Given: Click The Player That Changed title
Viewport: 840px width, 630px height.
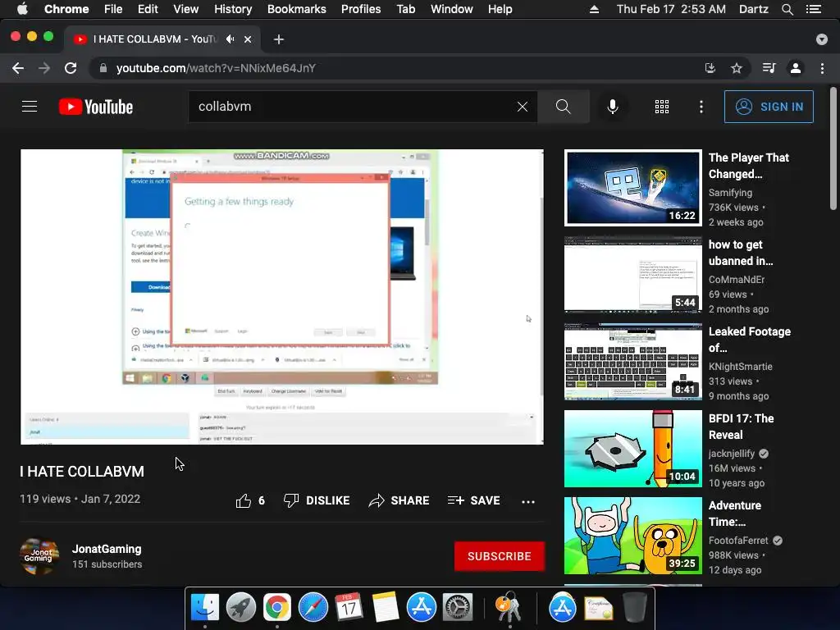Looking at the screenshot, I should pyautogui.click(x=748, y=166).
